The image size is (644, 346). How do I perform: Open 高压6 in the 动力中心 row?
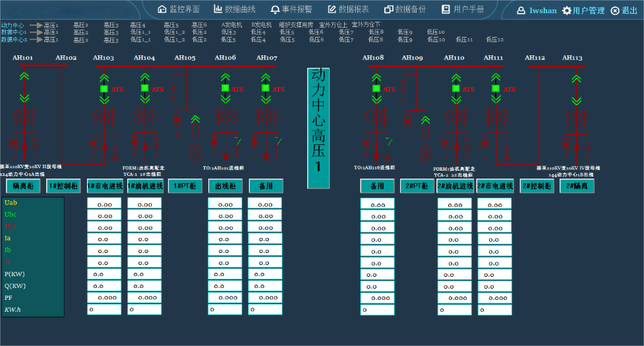point(199,26)
